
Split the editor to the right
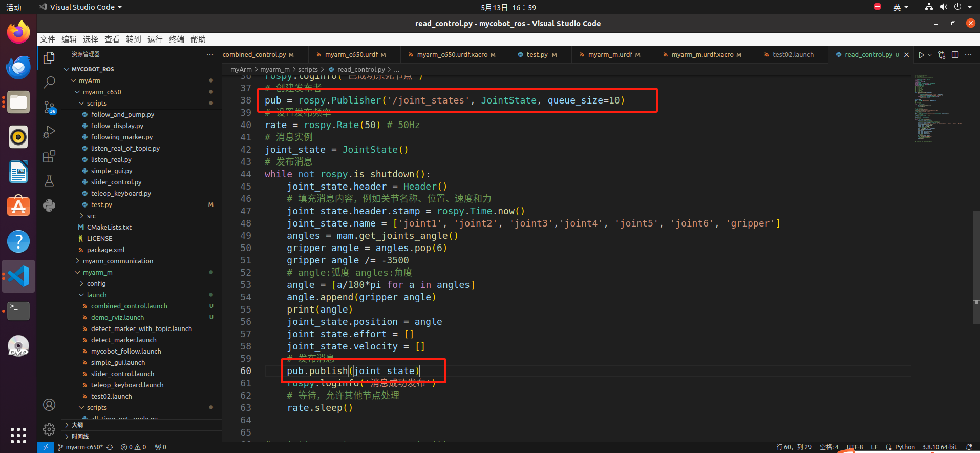tap(955, 55)
